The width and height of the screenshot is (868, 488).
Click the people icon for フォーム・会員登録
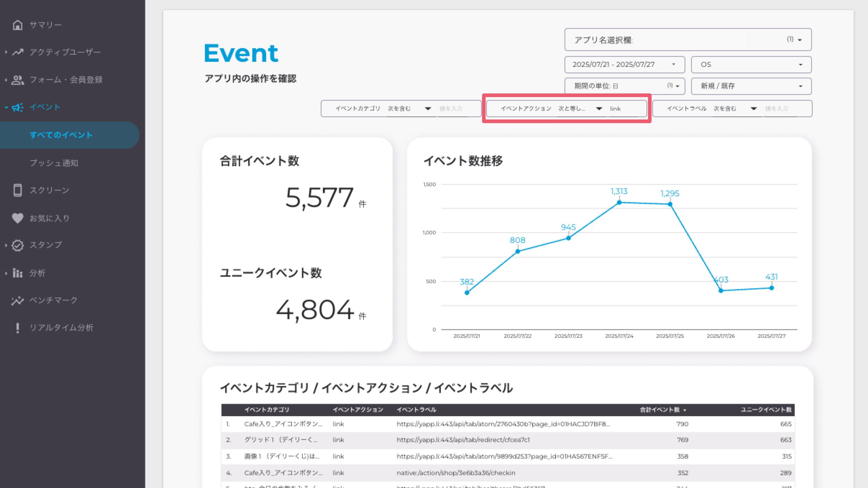pos(17,80)
